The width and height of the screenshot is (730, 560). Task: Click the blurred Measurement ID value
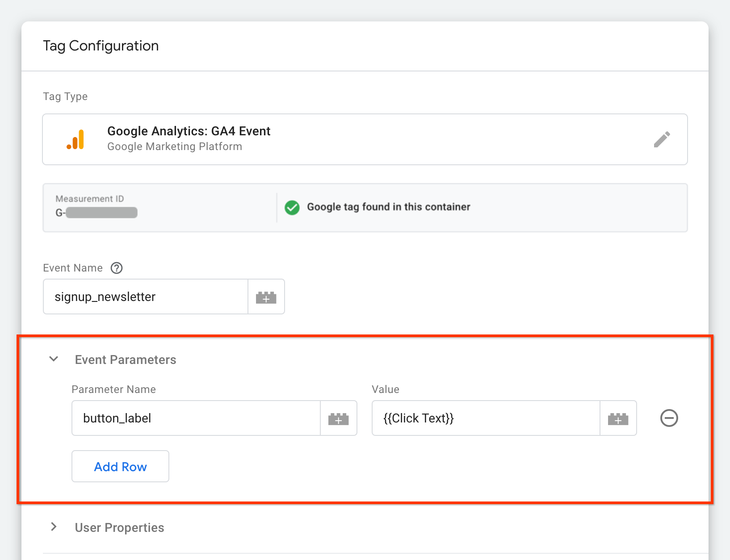[101, 213]
